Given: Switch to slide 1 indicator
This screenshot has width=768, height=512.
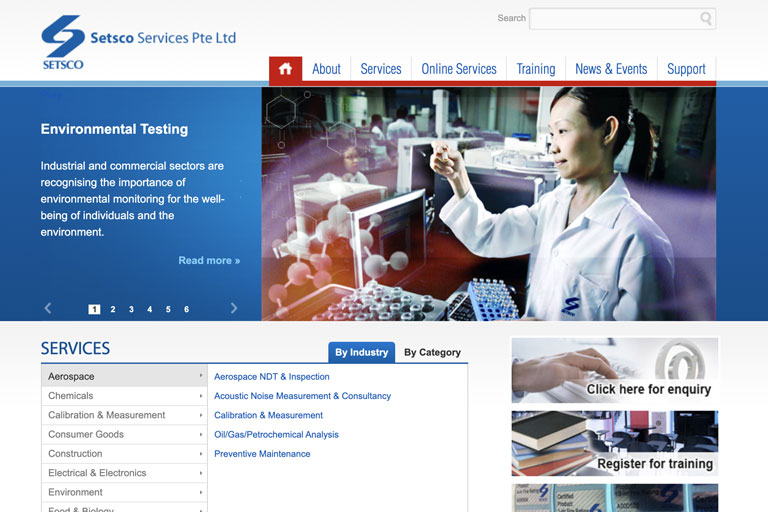Looking at the screenshot, I should [x=94, y=310].
